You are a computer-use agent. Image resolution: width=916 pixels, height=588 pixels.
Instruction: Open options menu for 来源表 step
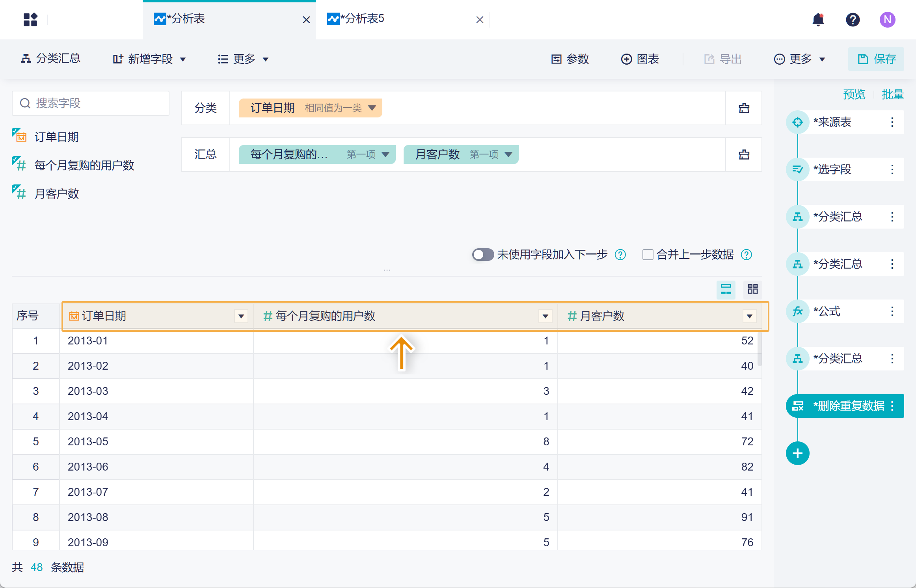pos(892,122)
